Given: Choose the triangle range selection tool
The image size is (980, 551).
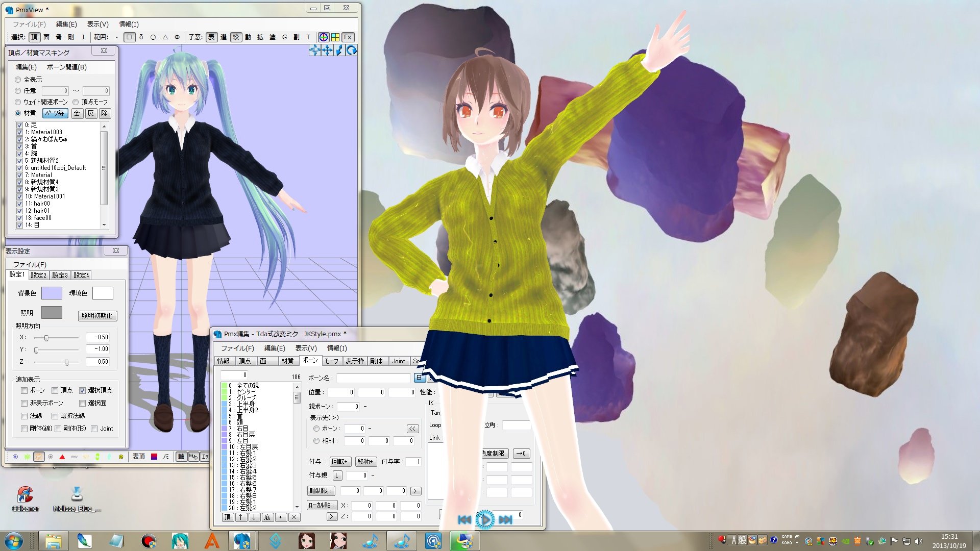Looking at the screenshot, I should [x=165, y=37].
